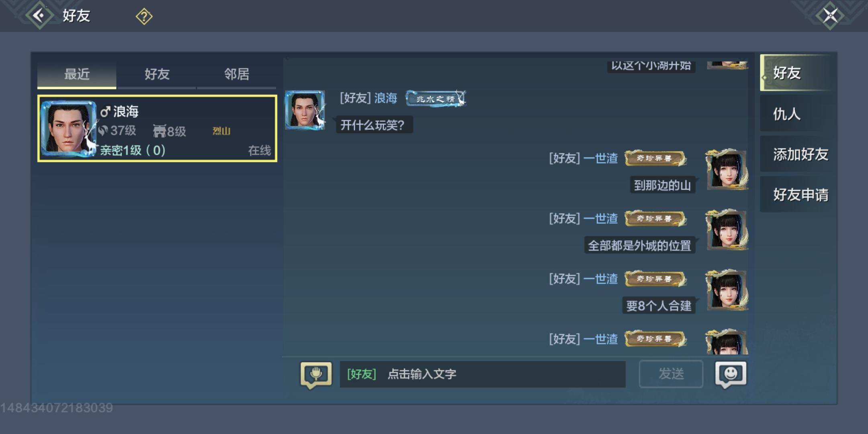Click 浪海's avatar in chat message
868x434 pixels.
pos(305,110)
